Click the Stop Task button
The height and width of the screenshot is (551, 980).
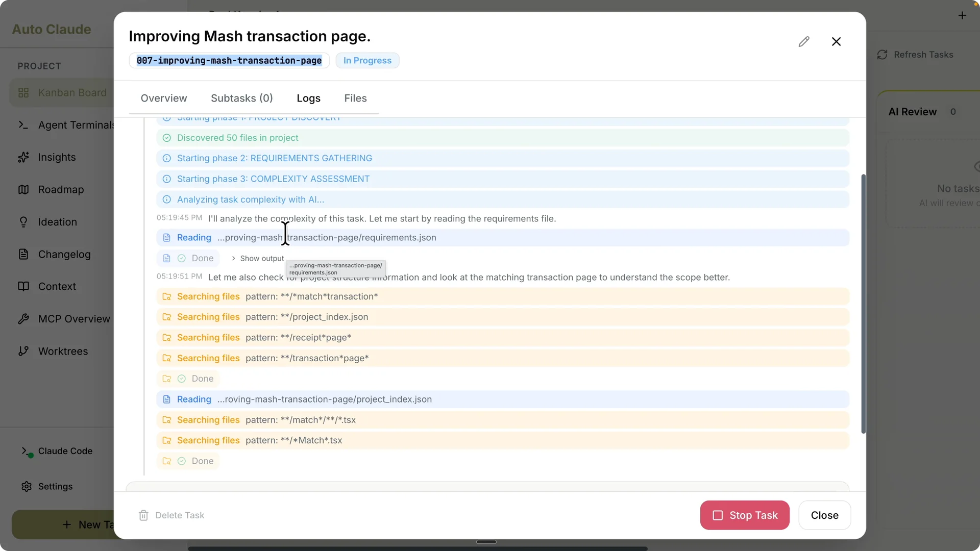pyautogui.click(x=745, y=515)
